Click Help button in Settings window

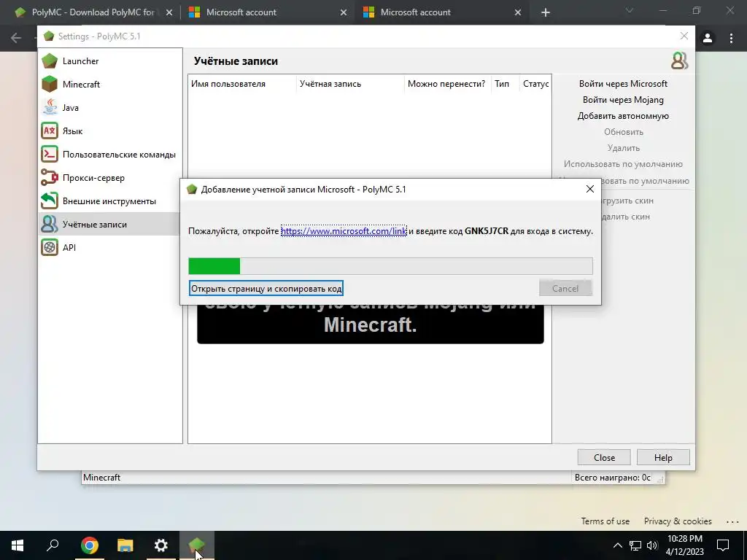pyautogui.click(x=663, y=457)
